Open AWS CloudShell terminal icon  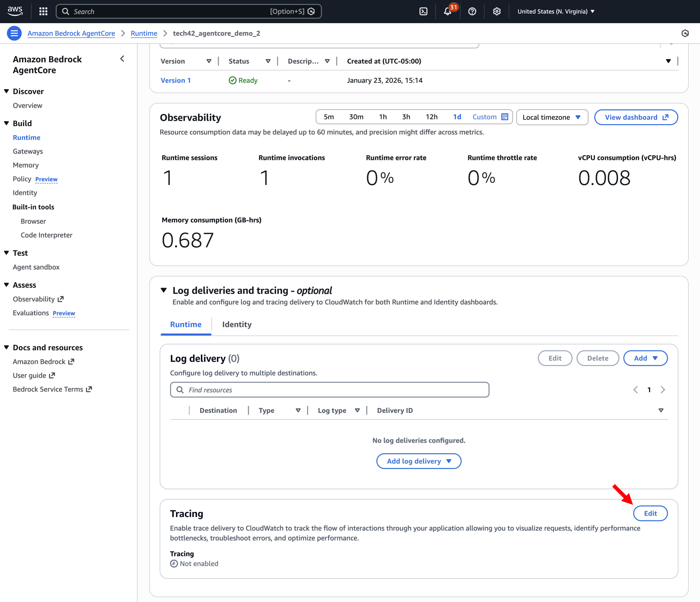[423, 12]
